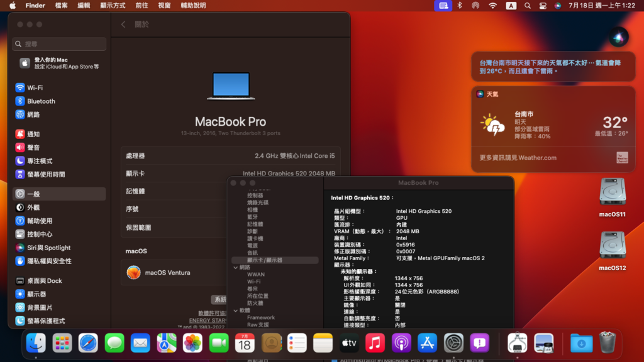Collapse 網路 section in System Information tree
Screen dimensions: 644x362
point(236,267)
